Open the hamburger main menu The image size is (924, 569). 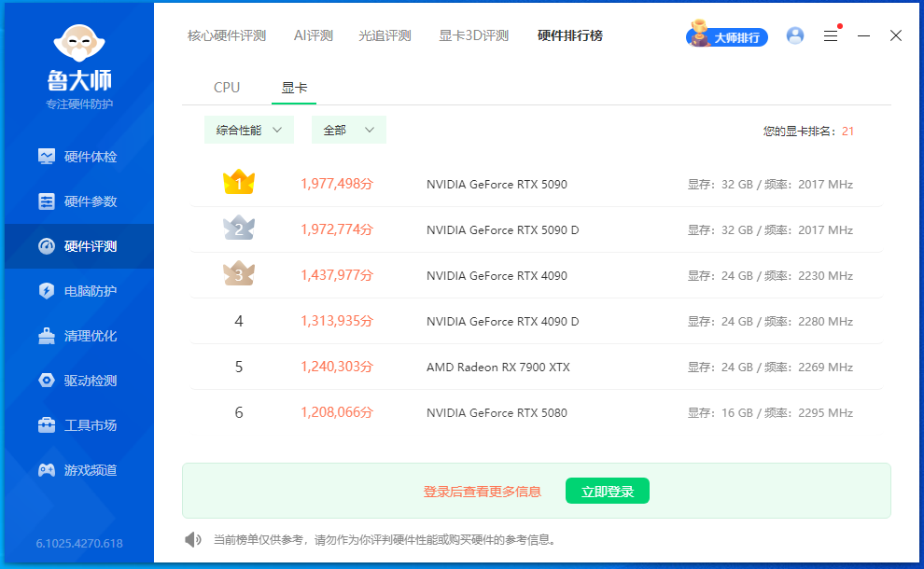tap(831, 36)
